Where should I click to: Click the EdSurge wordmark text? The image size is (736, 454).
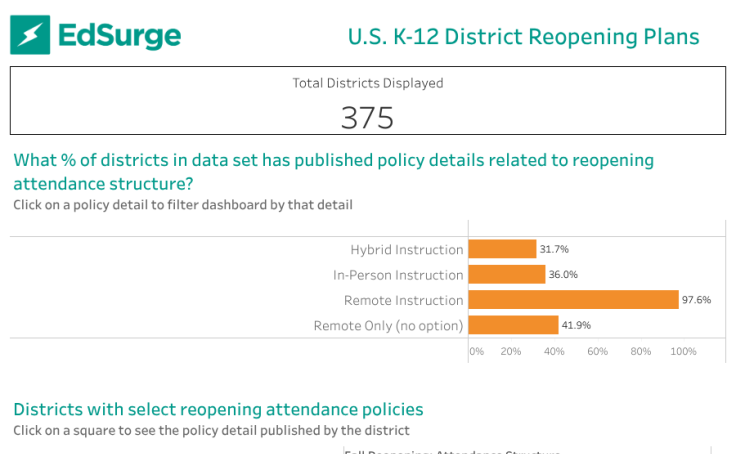pos(120,36)
